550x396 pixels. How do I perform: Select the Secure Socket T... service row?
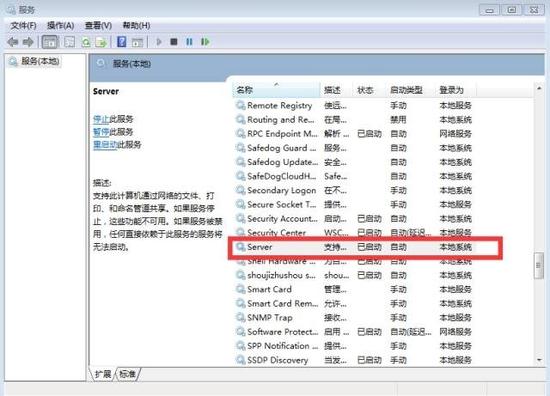coord(354,204)
